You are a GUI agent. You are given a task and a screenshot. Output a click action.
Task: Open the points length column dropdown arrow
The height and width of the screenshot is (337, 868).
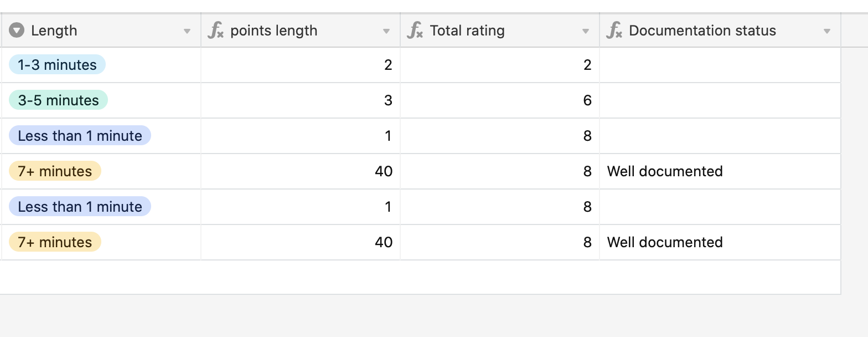[x=386, y=31]
